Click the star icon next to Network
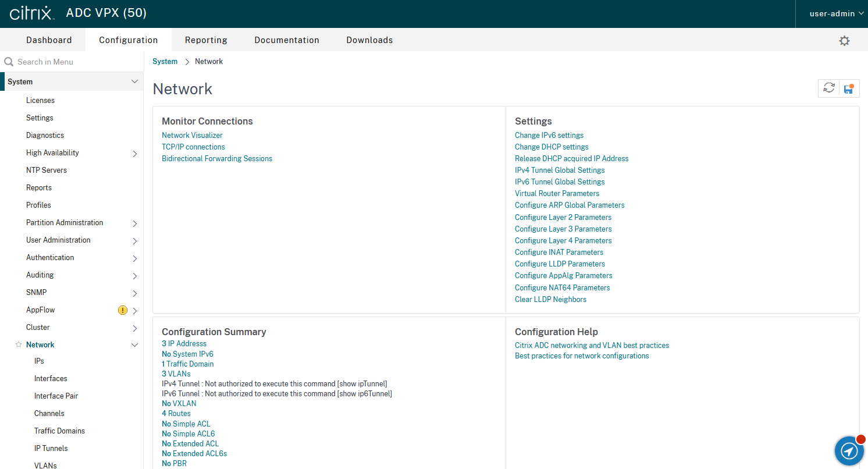 (x=19, y=345)
